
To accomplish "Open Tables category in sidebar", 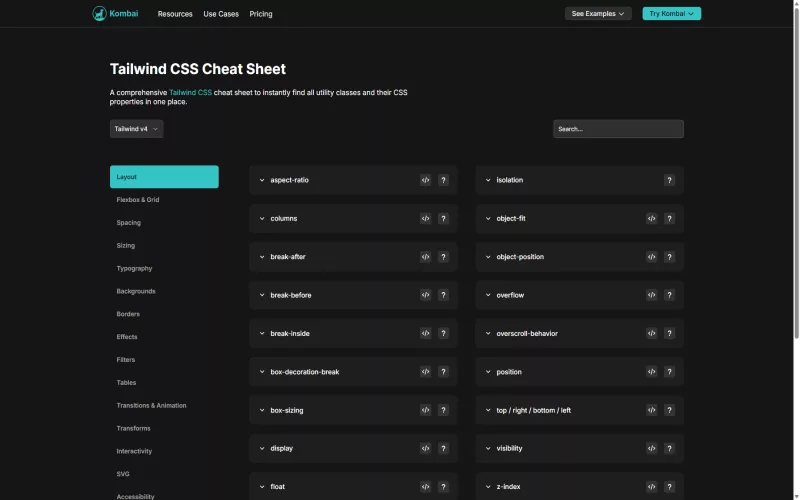I will coord(126,383).
